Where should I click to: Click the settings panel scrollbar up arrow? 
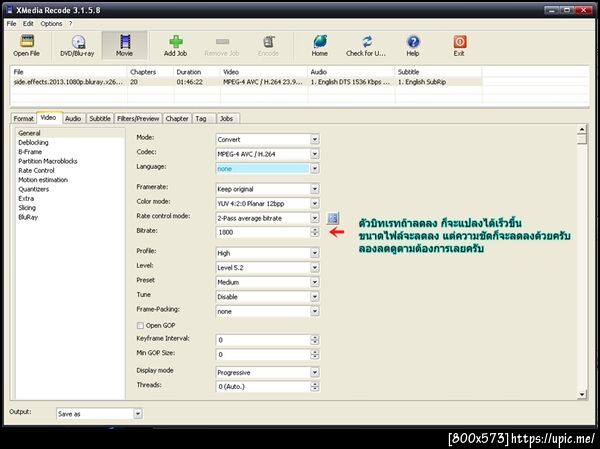[x=582, y=129]
